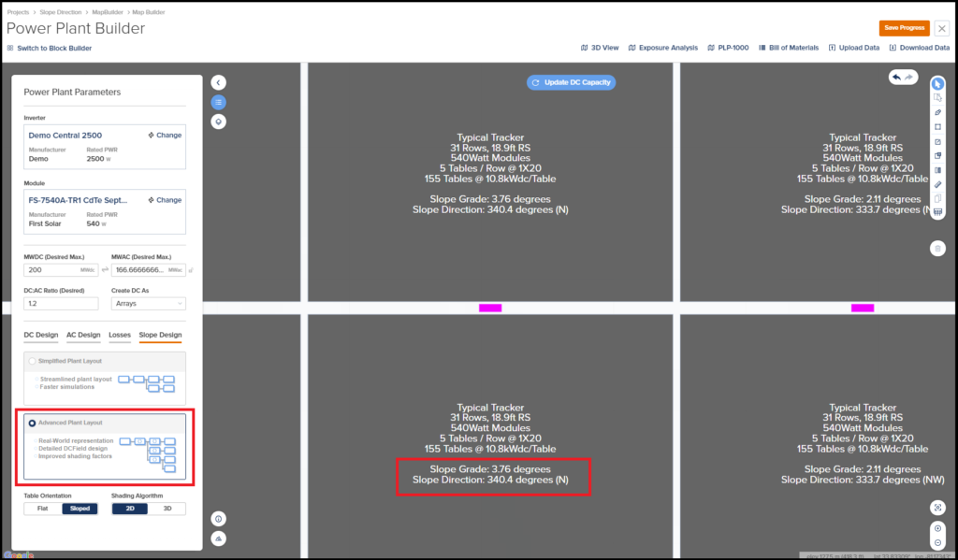Click the trash delete button
Screen dimensions: 958x560
[937, 249]
